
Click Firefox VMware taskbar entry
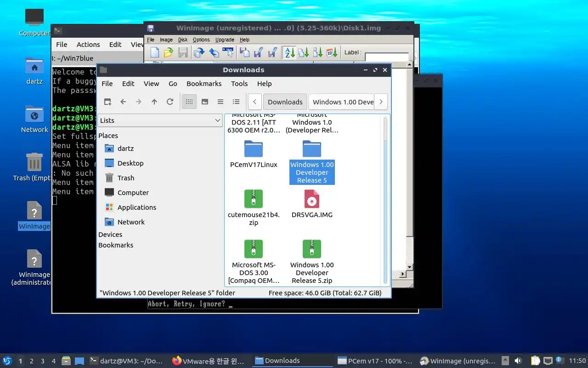pos(208,361)
